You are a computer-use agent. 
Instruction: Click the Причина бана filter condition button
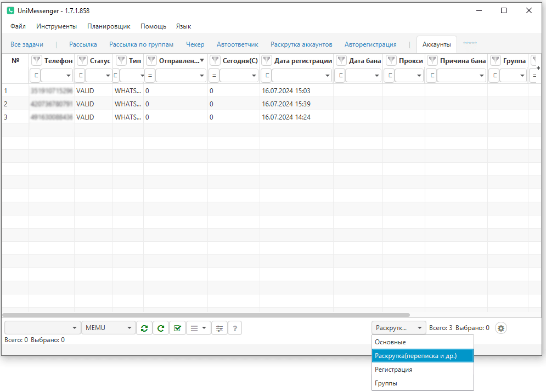[432, 76]
